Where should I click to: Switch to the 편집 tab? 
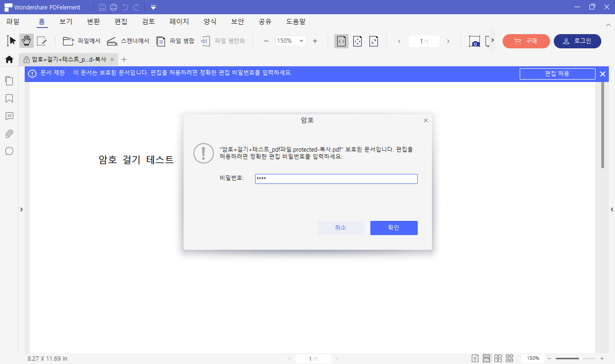click(x=121, y=22)
